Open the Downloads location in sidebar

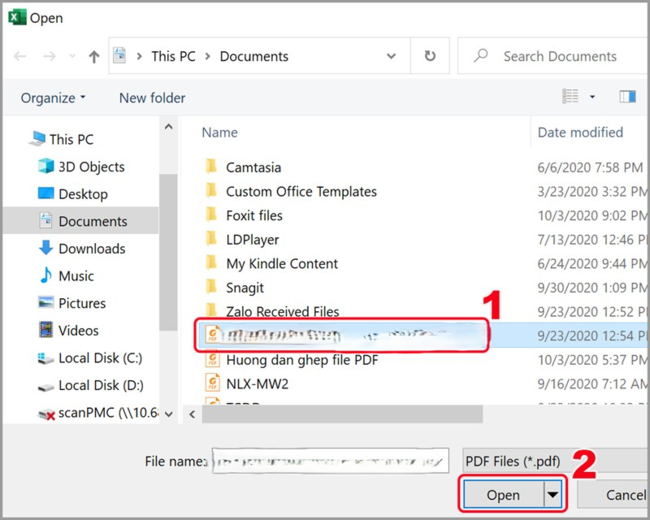pos(91,248)
